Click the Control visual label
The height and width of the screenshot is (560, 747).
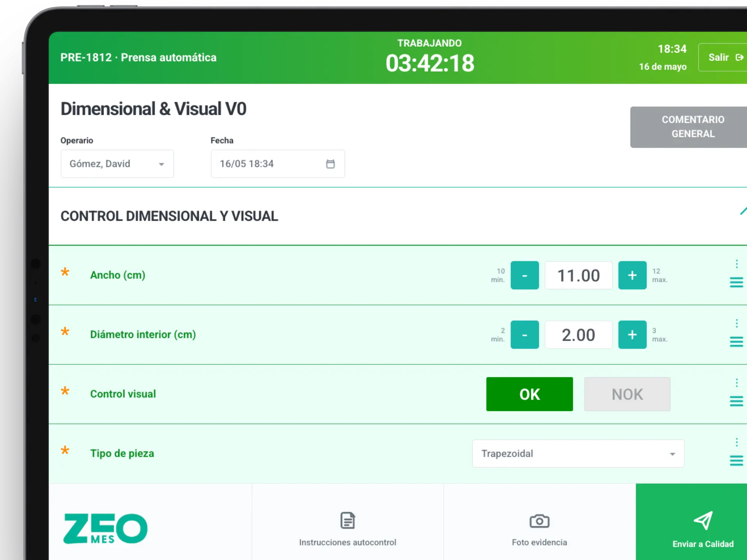(x=123, y=394)
